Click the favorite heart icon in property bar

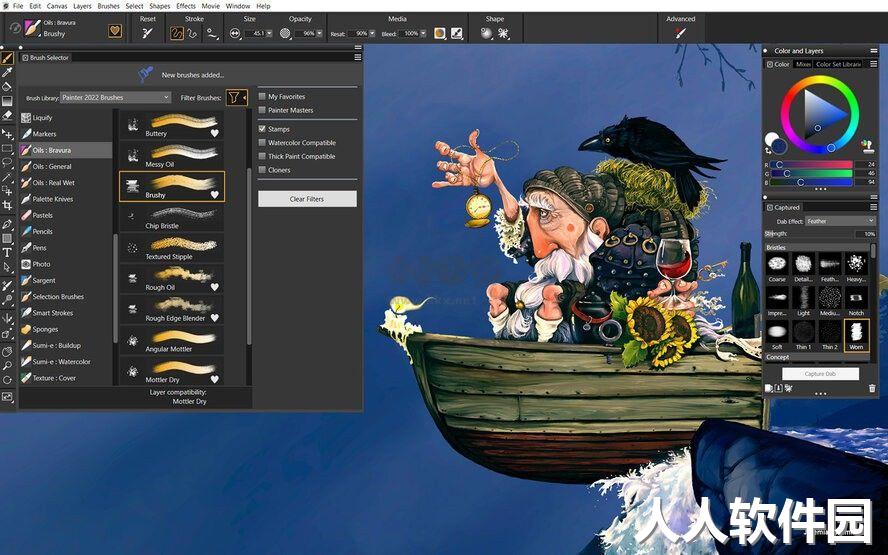click(115, 31)
